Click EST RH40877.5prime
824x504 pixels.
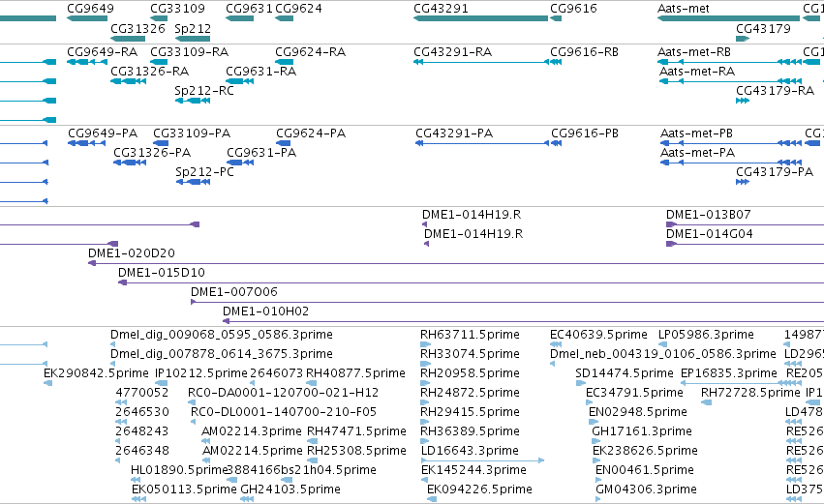[355, 373]
